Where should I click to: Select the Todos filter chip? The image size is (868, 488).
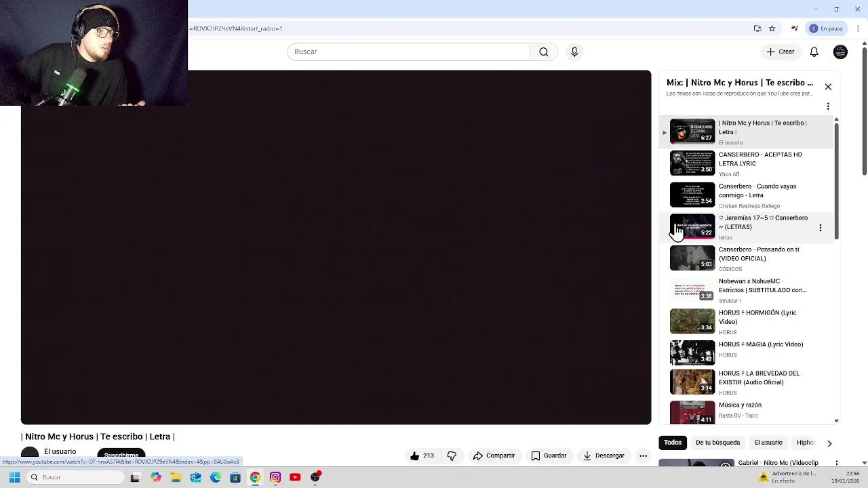coord(673,443)
